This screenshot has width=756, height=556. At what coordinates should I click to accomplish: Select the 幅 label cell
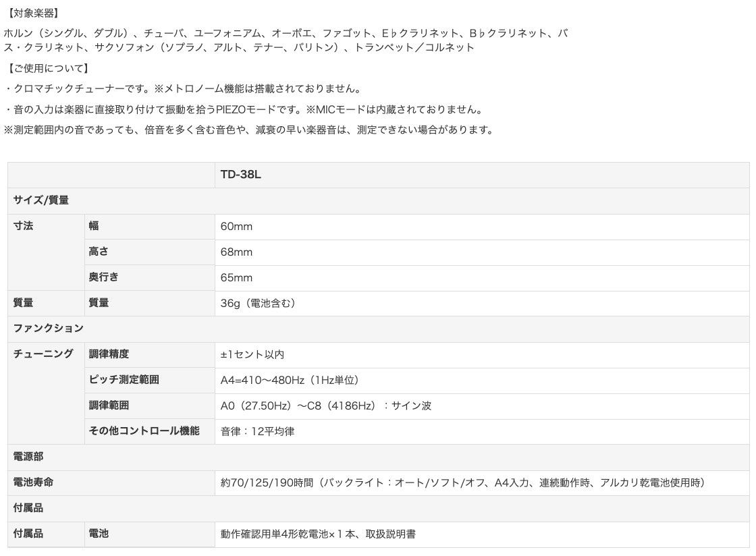pyautogui.click(x=149, y=226)
